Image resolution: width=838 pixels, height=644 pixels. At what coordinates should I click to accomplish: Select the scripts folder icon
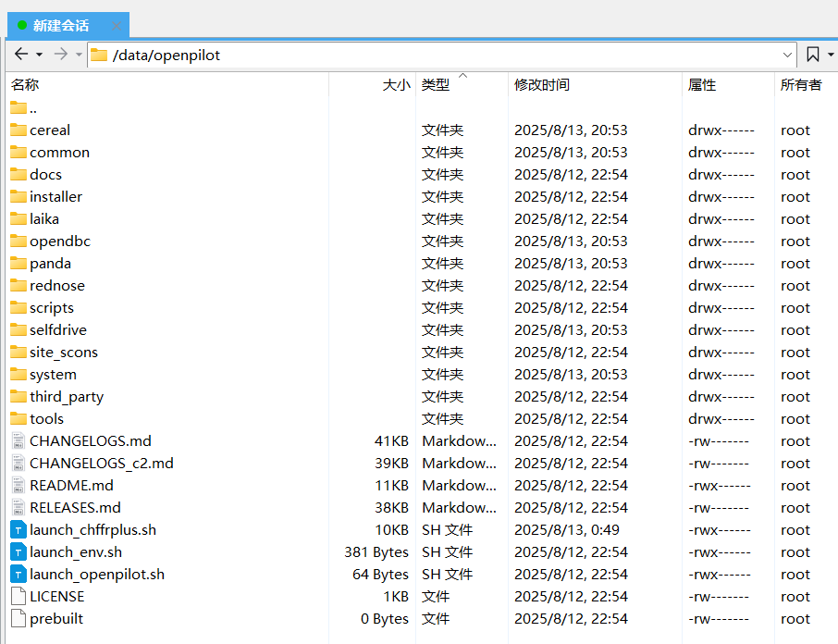click(x=18, y=307)
